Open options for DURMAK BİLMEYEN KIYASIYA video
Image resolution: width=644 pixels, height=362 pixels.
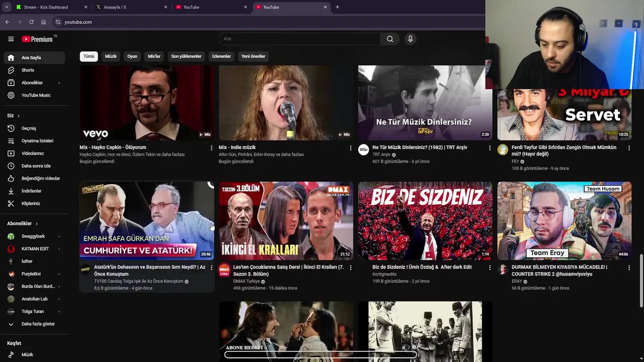point(629,267)
